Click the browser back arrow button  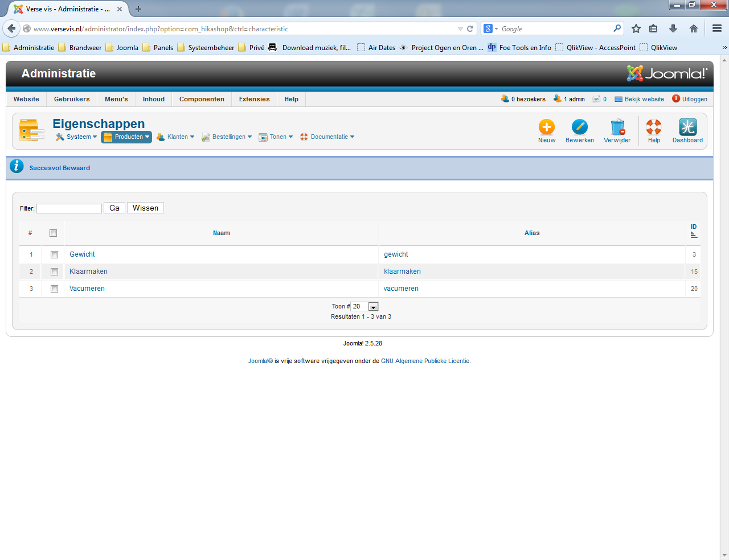[x=11, y=28]
